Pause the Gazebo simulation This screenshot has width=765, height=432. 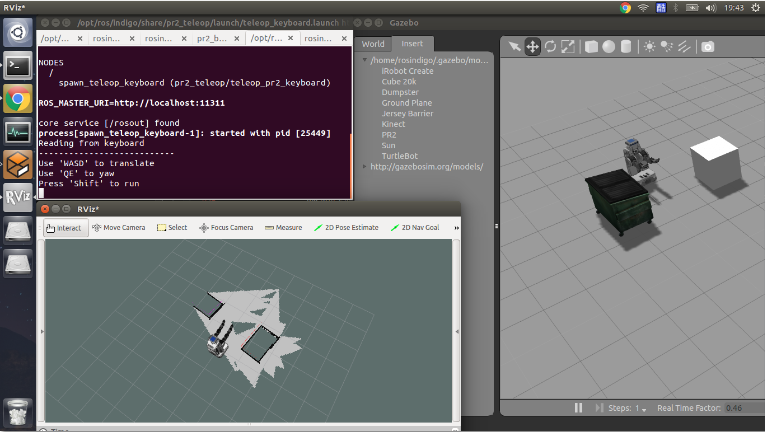(578, 408)
